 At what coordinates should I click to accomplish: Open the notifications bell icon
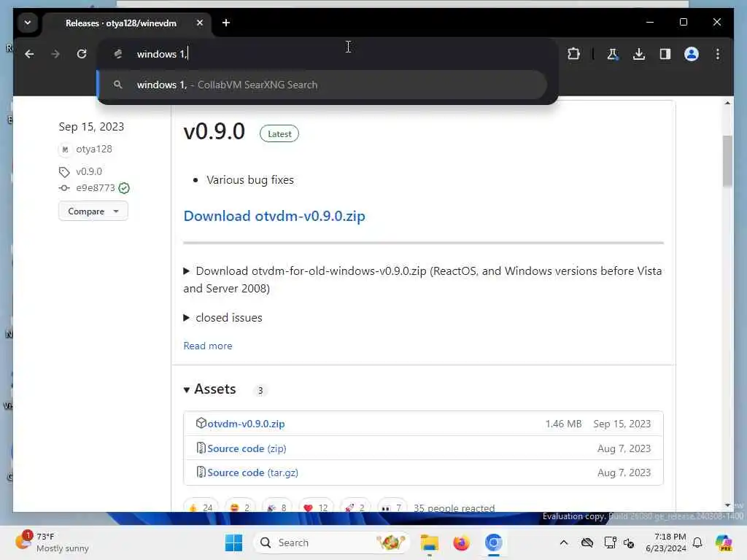[x=697, y=542]
